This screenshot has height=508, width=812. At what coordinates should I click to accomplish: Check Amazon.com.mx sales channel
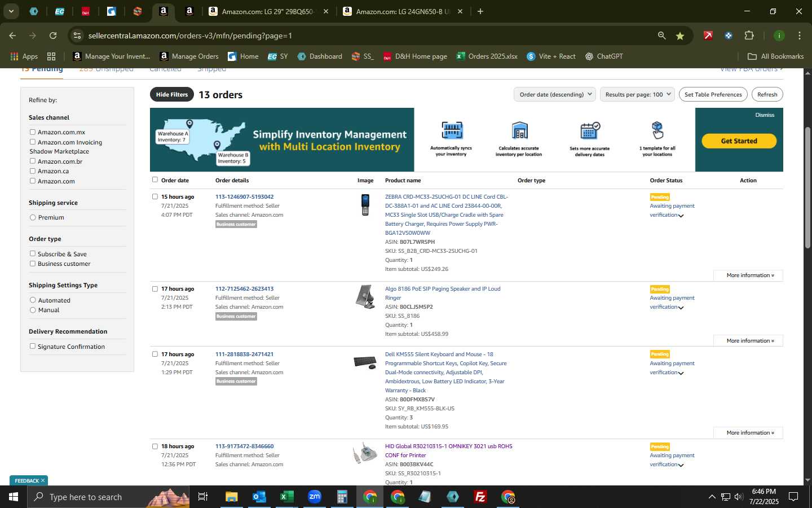point(33,132)
